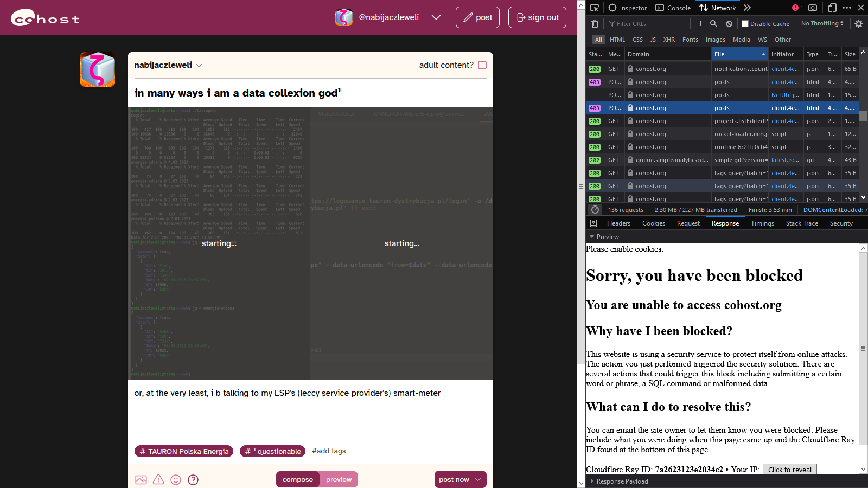Click the Click to reveal IP button
This screenshot has width=868, height=488.
coord(789,470)
